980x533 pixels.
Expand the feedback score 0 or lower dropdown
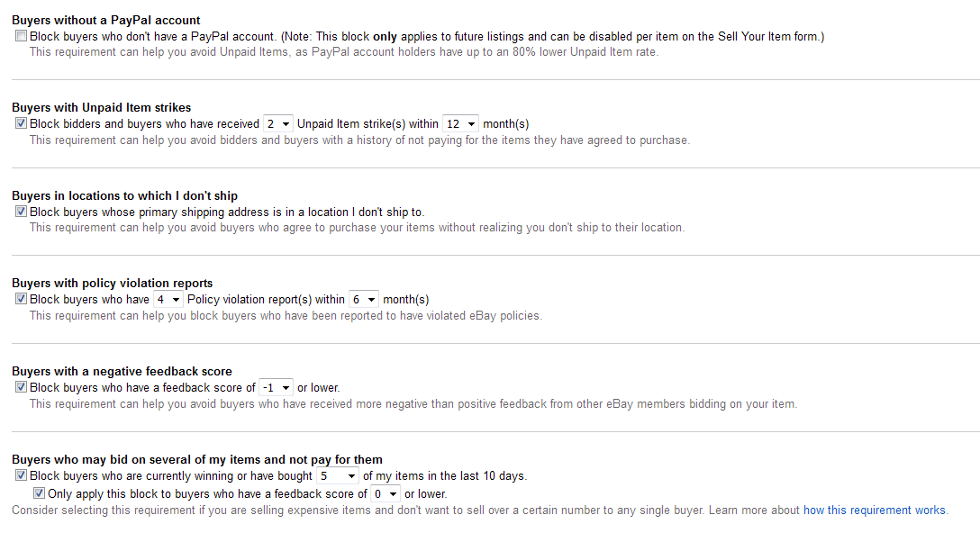385,493
